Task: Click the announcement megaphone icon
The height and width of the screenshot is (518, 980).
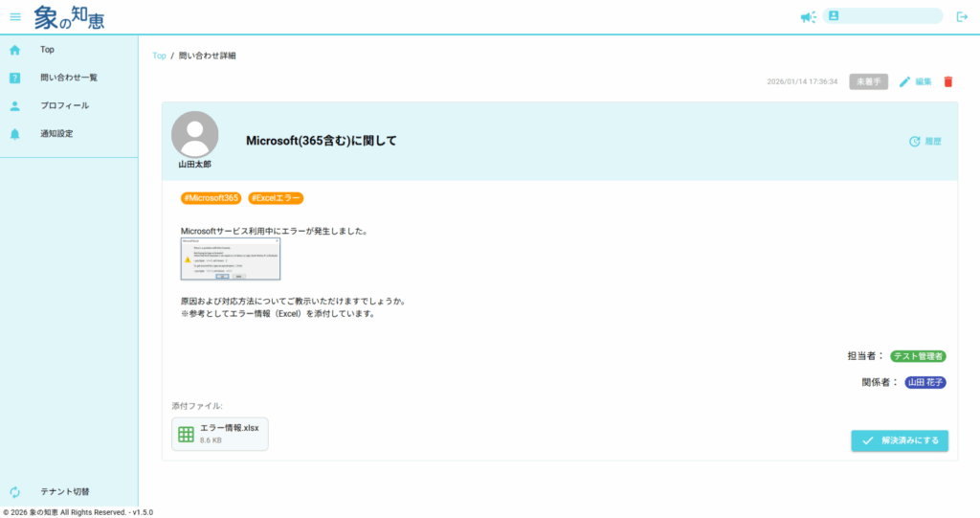Action: click(x=808, y=16)
